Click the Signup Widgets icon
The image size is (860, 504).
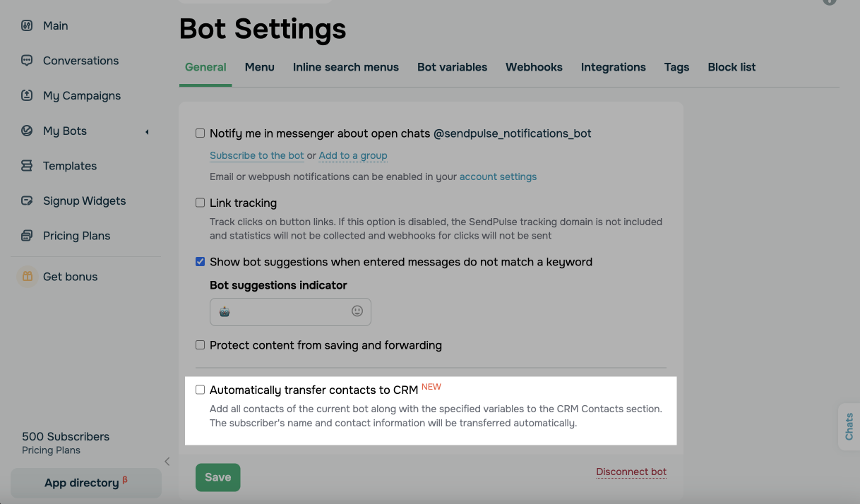click(x=27, y=200)
